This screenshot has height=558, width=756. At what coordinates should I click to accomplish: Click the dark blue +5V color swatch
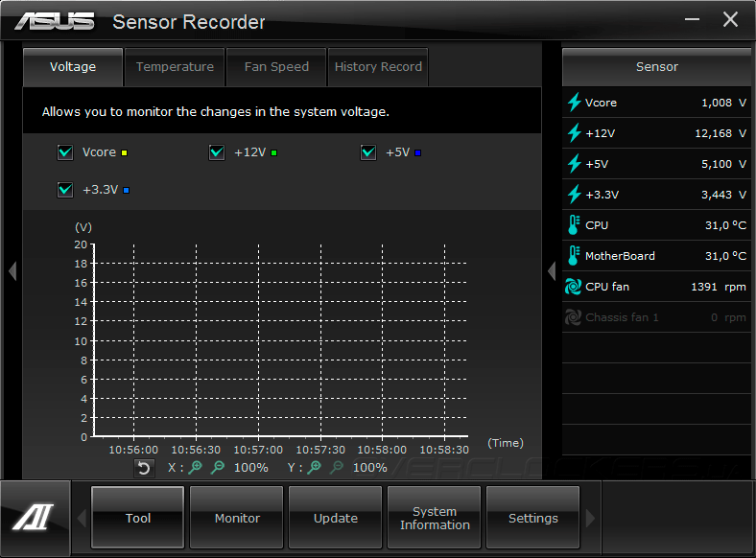coord(418,152)
